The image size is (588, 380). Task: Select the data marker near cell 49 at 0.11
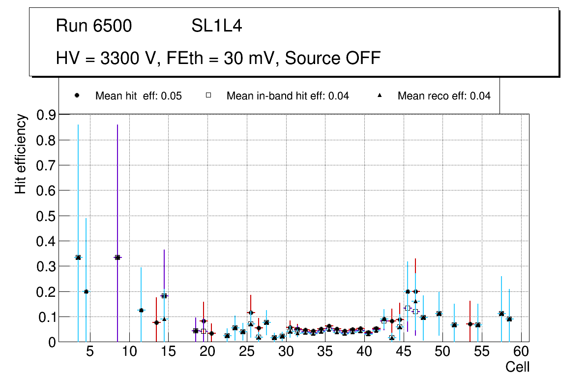click(439, 314)
